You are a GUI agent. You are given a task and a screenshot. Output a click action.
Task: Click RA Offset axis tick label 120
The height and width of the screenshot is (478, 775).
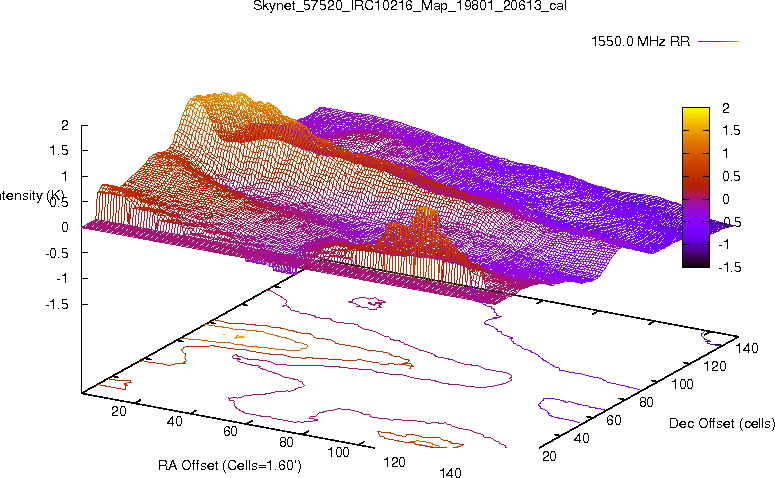(x=394, y=462)
